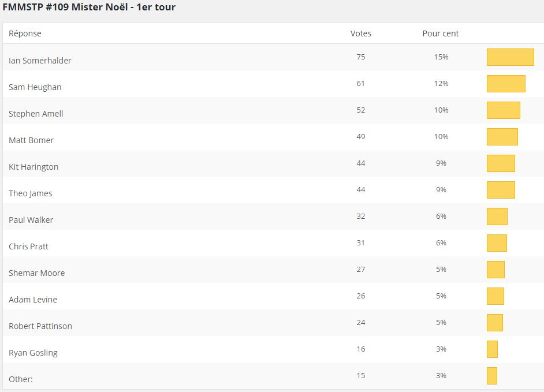Screen dimensions: 544x392
Task: Click the Theo James yellow bar
Action: point(501,190)
